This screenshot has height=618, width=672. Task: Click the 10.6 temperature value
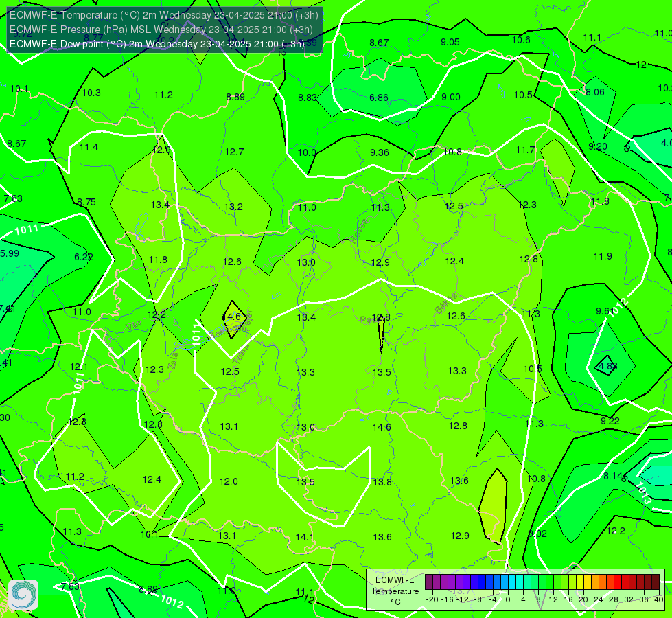pos(521,40)
